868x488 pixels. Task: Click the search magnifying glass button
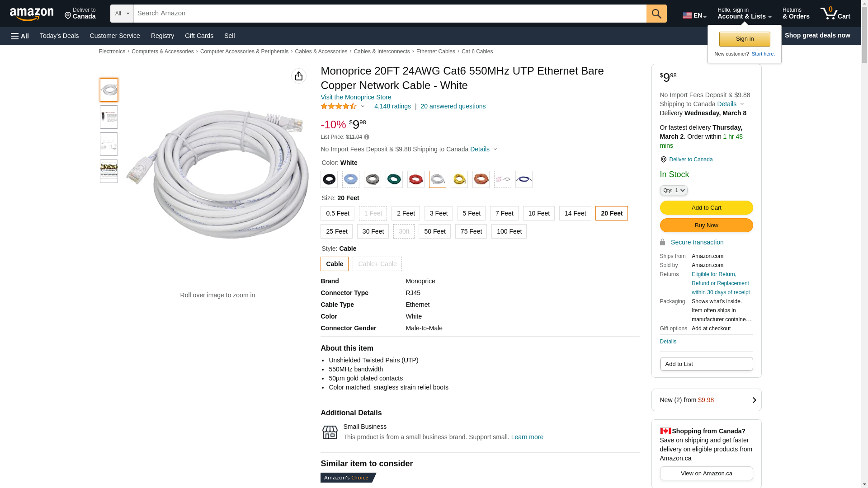point(656,14)
